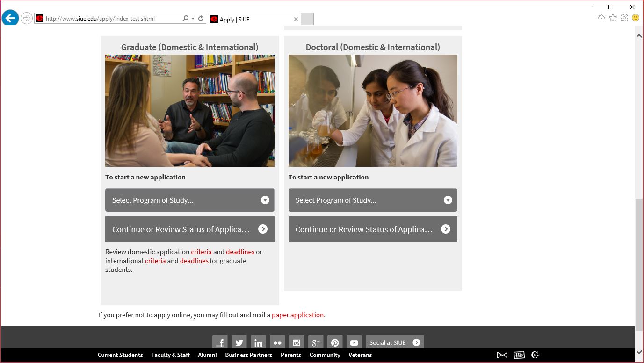The image size is (644, 363).
Task: Open the Twitter icon in footer
Action: [x=239, y=342]
